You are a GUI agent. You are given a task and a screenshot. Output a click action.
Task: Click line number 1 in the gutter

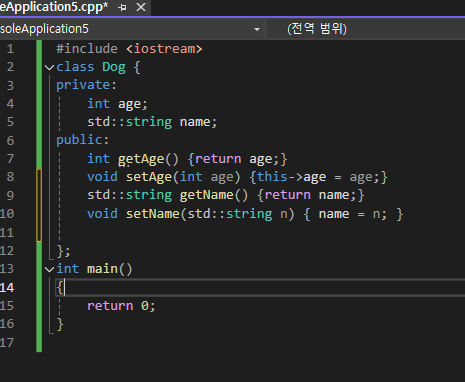pyautogui.click(x=10, y=49)
